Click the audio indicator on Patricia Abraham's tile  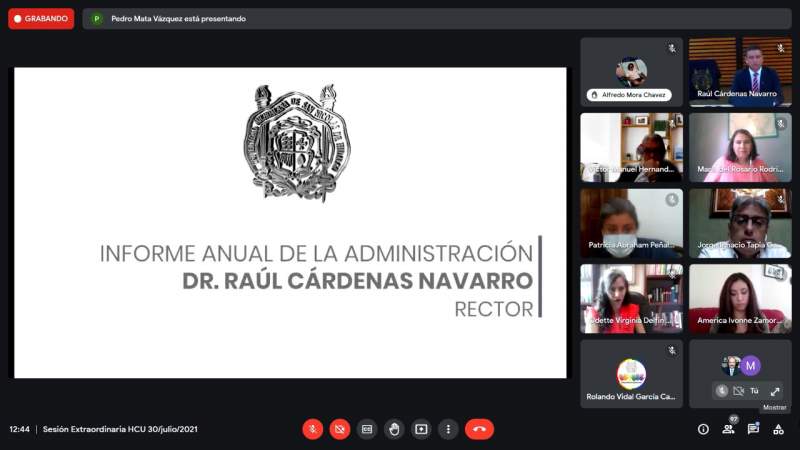coord(672,200)
